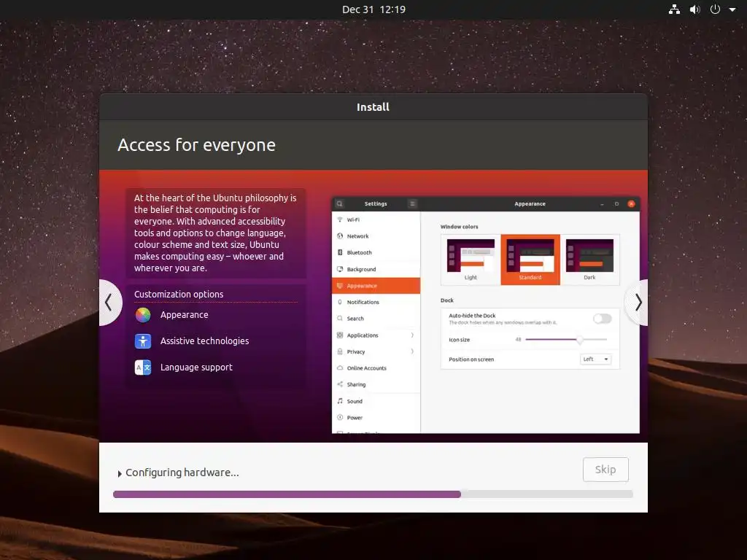The height and width of the screenshot is (560, 747).
Task: Click the Applications grid icon in sidebar
Action: pos(340,335)
